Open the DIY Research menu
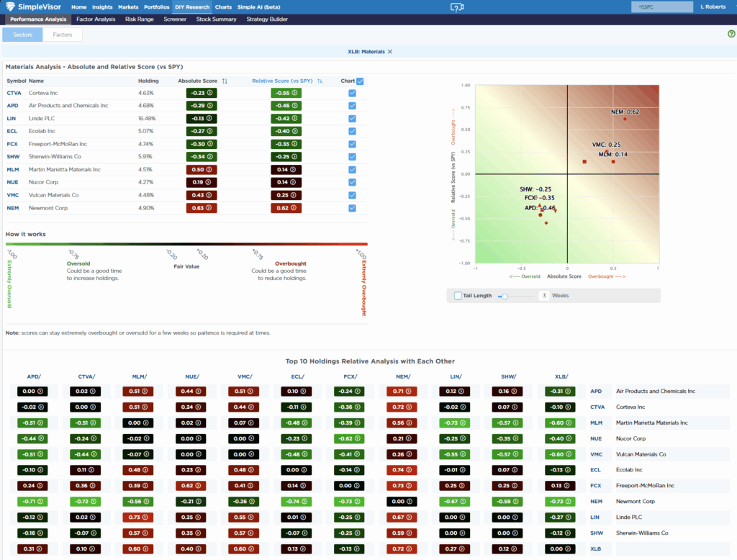The width and height of the screenshot is (737, 560). pyautogui.click(x=192, y=6)
